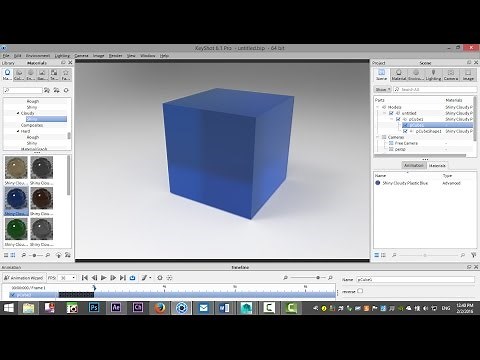Jump to the last frame of animation
This screenshot has width=480, height=360.
(123, 278)
